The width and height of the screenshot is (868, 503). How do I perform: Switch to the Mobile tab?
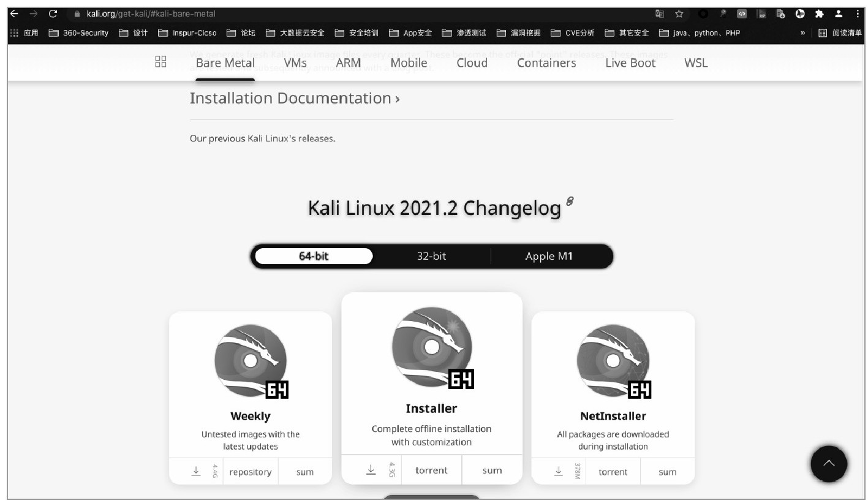(409, 63)
